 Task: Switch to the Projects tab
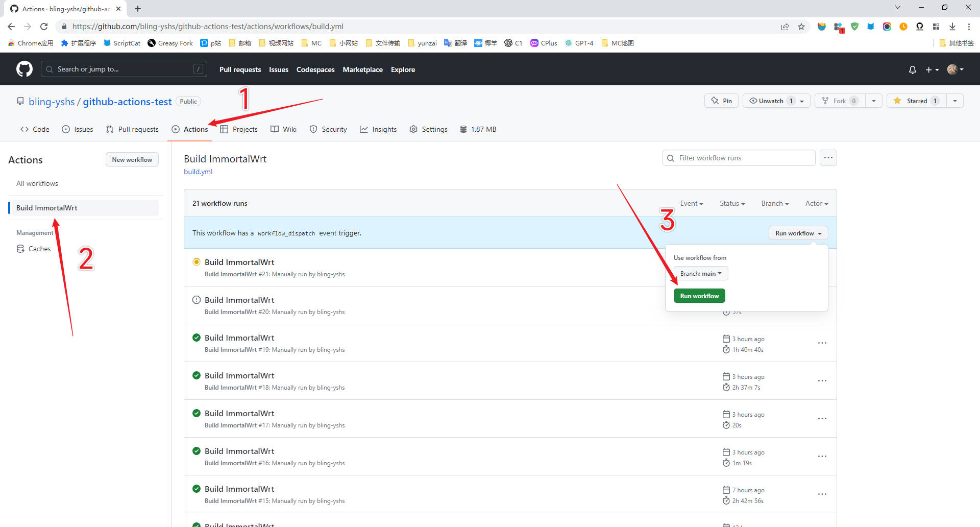[x=239, y=129]
